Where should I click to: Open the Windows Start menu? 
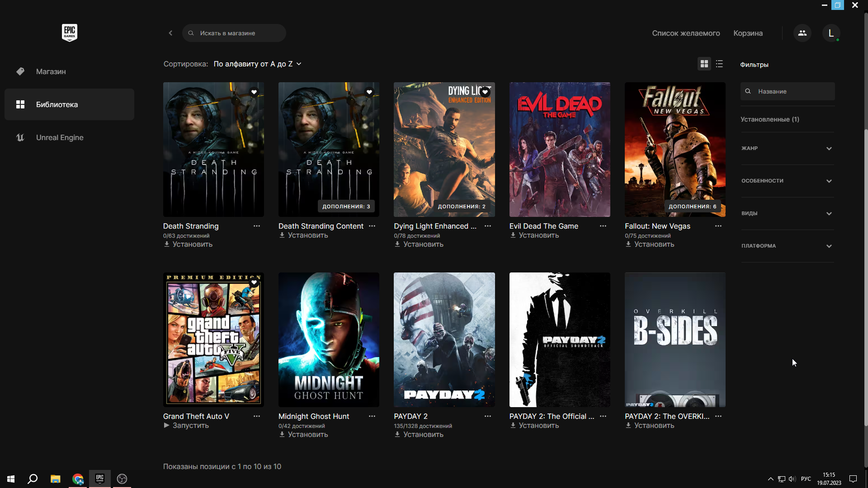11,479
